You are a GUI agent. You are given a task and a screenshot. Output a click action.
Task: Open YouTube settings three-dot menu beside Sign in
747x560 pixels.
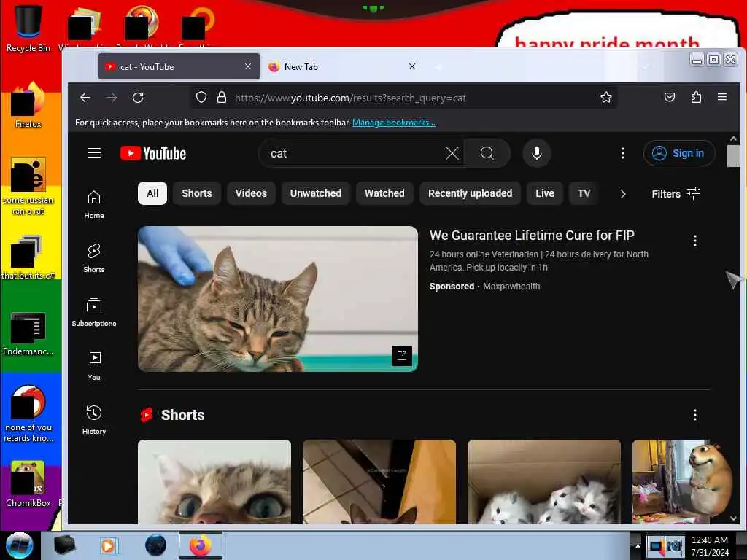point(623,153)
